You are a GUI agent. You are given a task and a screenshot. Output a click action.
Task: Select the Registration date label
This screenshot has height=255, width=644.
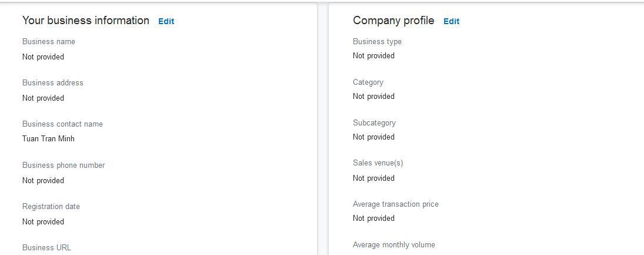click(x=51, y=207)
